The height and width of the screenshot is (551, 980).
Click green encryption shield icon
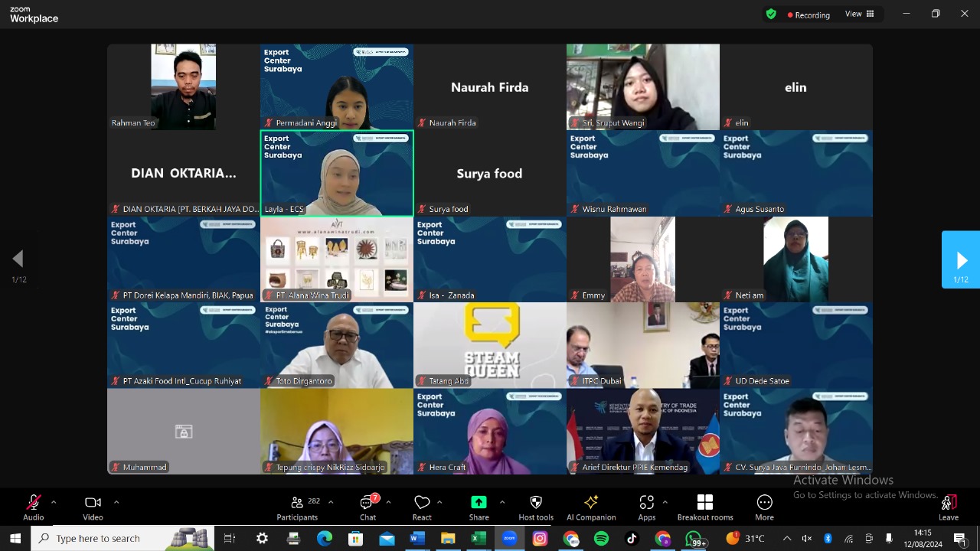tap(771, 14)
